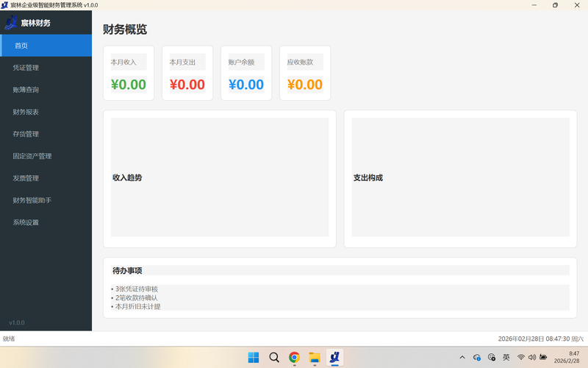Open Windows Start menu
Viewport: 588px width, 368px height.
pyautogui.click(x=254, y=358)
